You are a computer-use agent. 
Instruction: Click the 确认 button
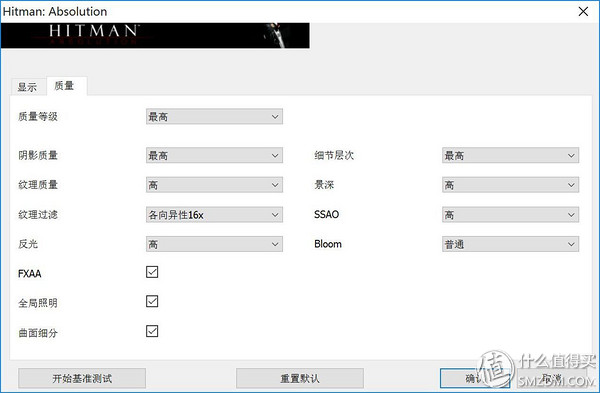(x=474, y=378)
